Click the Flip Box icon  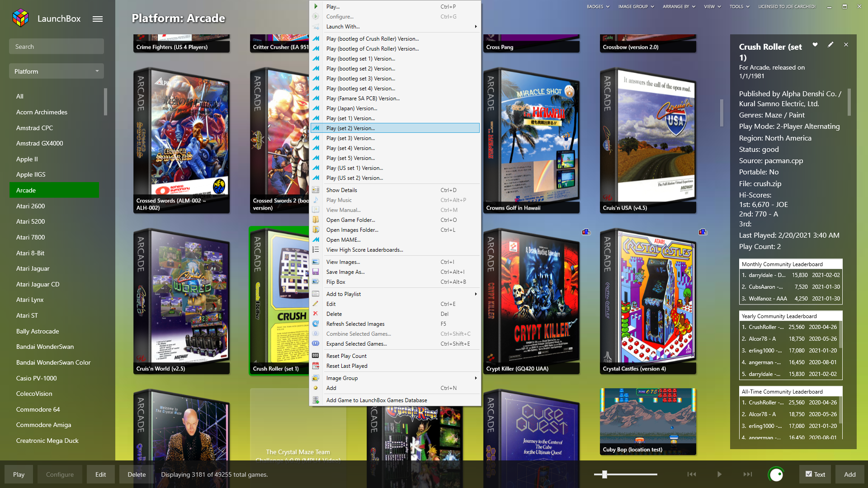tap(316, 282)
